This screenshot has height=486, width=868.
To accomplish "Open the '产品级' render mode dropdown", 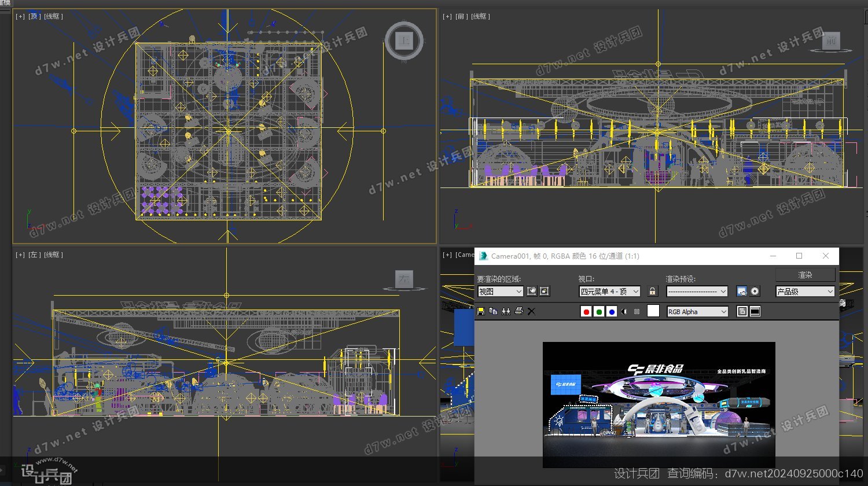I will click(805, 292).
